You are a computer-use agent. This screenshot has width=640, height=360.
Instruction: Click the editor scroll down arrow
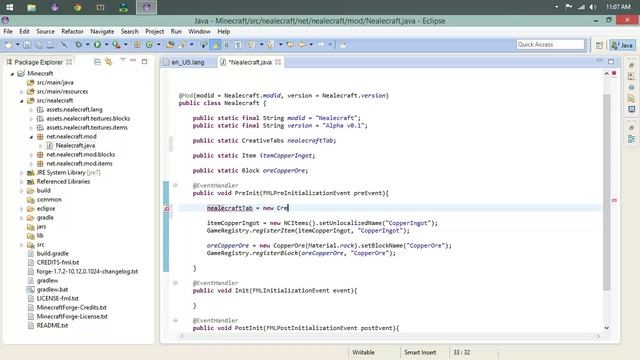coord(607,327)
